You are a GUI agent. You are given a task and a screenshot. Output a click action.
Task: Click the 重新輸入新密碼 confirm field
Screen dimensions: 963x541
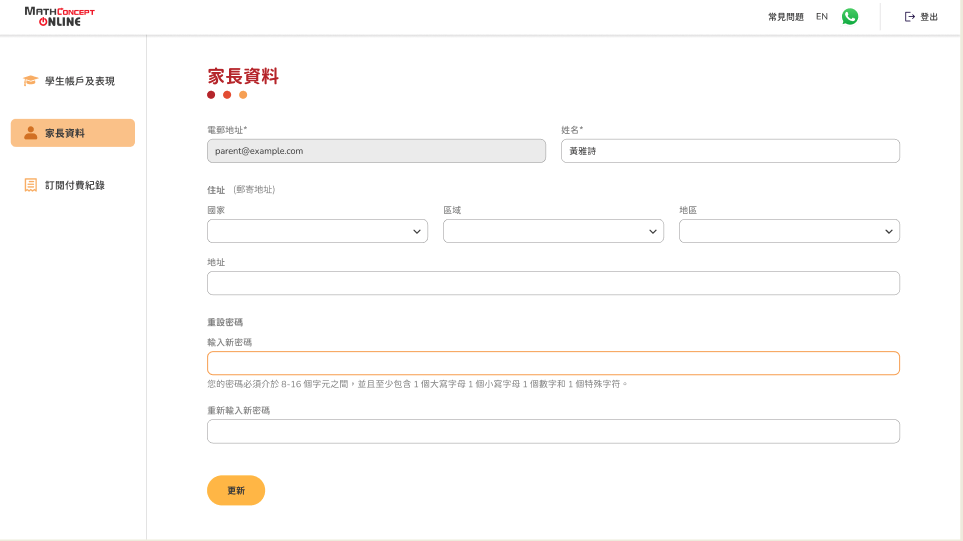(x=553, y=431)
